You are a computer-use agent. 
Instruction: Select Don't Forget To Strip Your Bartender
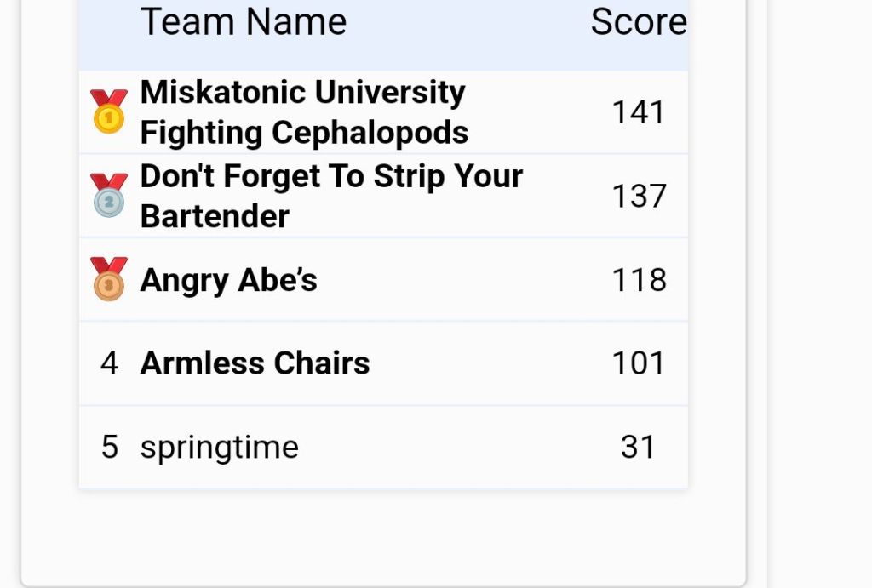click(x=331, y=196)
